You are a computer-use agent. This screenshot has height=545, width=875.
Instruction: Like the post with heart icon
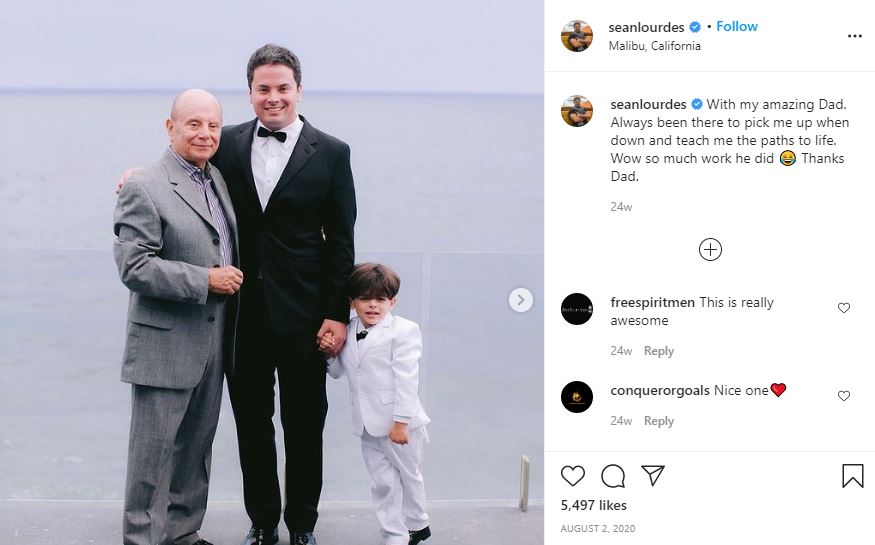coord(573,475)
